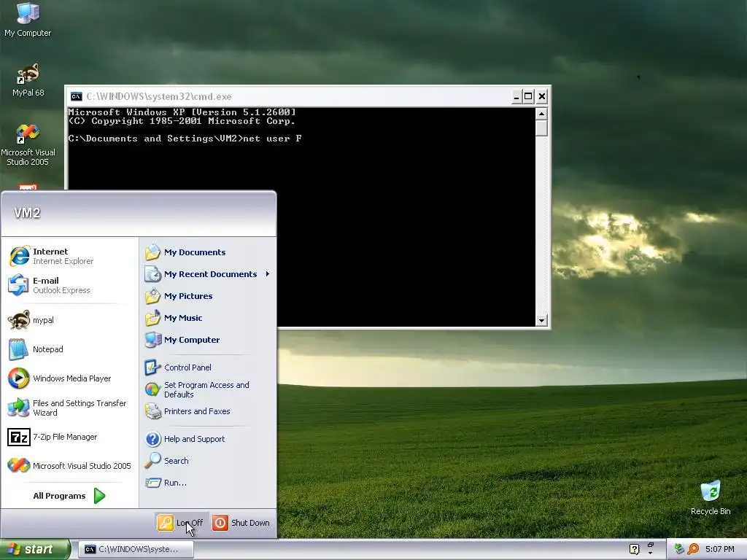The image size is (747, 560).
Task: Click the Shut Down button
Action: 241,522
